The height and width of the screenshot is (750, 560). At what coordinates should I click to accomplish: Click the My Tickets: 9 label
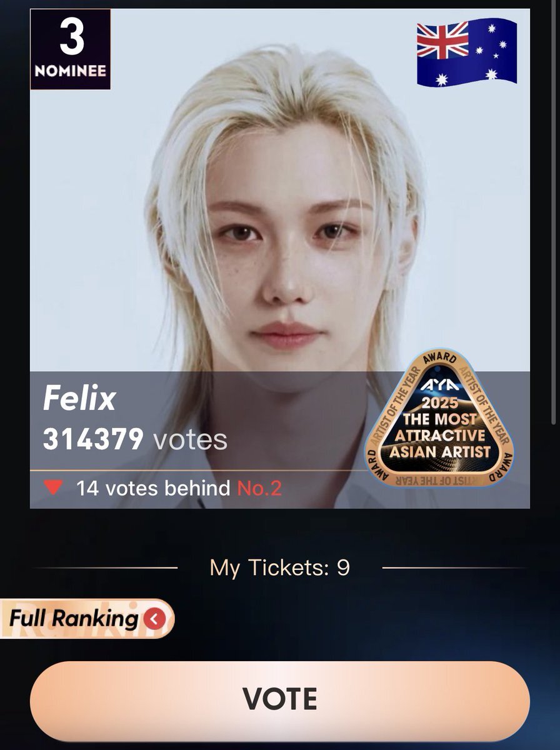click(280, 567)
